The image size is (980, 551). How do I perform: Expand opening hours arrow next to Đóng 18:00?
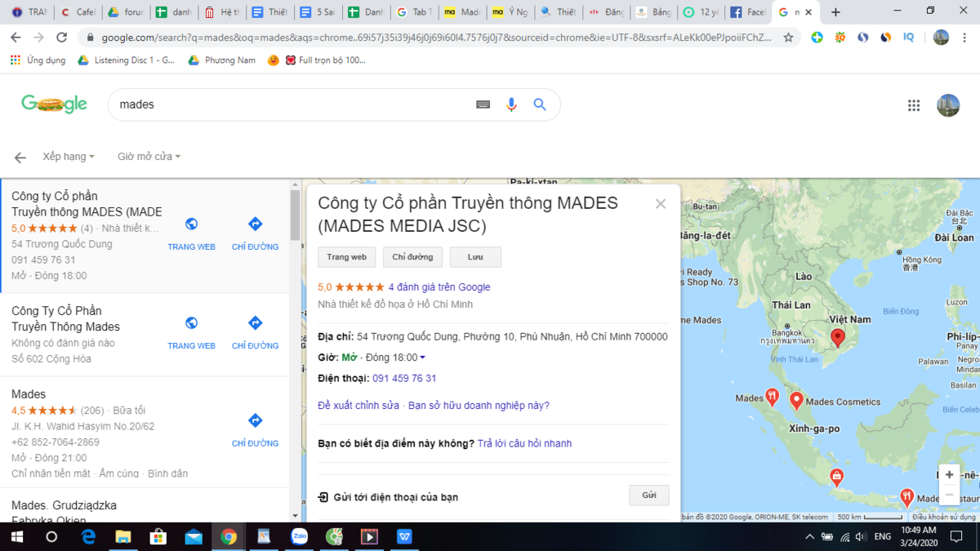[x=422, y=358]
